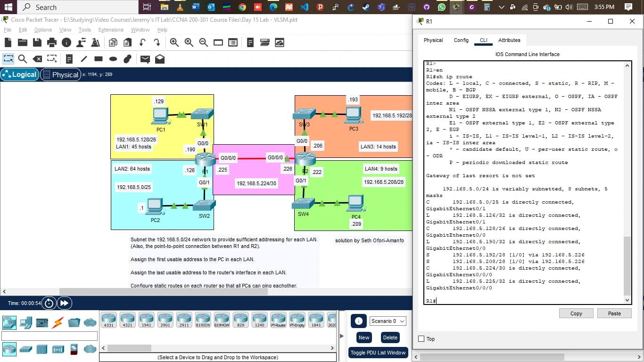Save the project with the floppy disk icon

[37, 42]
